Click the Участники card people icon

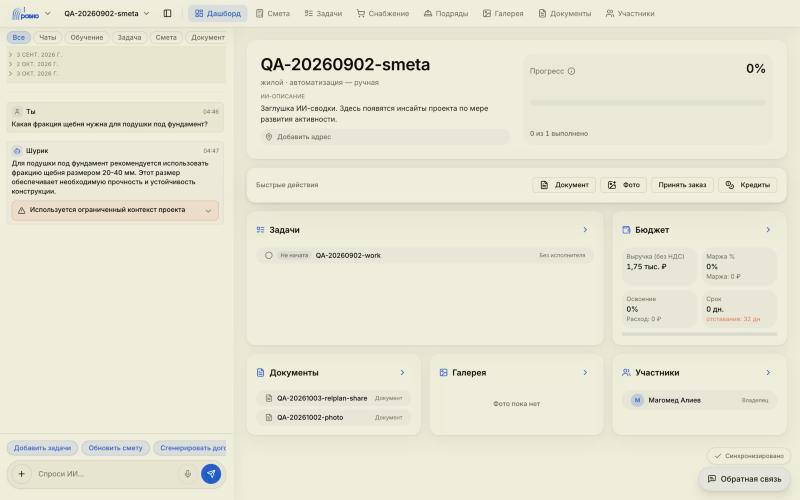pyautogui.click(x=626, y=373)
